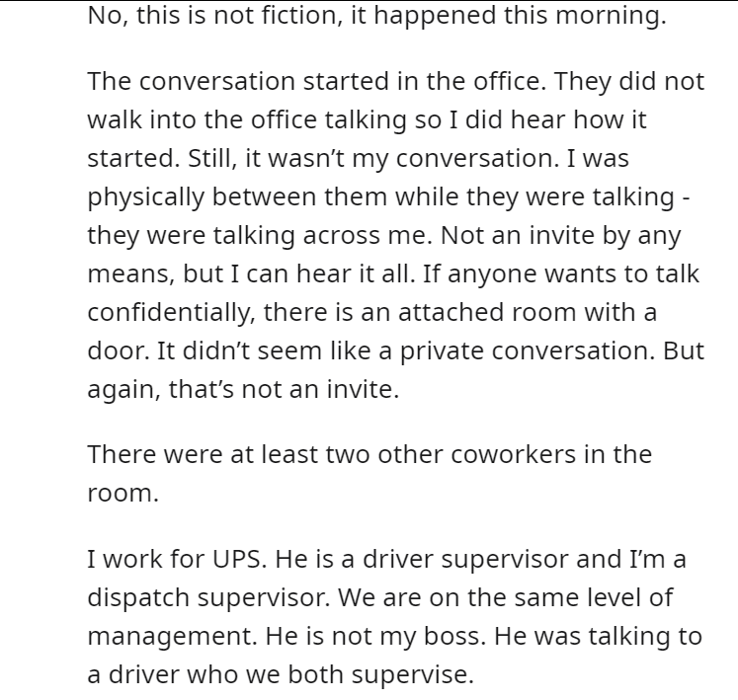Click the sentence "again, that's not an invite."
The image size is (738, 700).
[243, 390]
